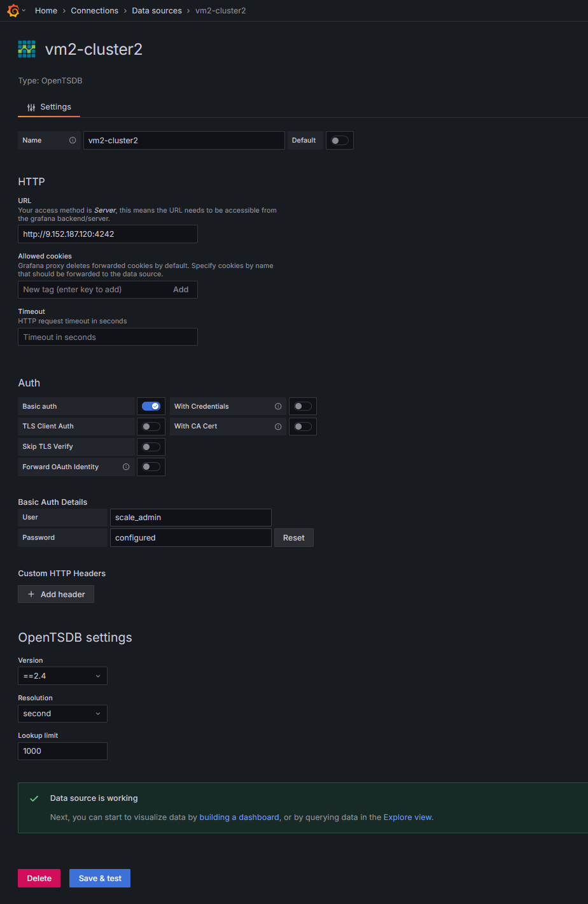Screen dimensions: 588x904
Task: Click the Type: OpenTSDB label
Action: 50,81
